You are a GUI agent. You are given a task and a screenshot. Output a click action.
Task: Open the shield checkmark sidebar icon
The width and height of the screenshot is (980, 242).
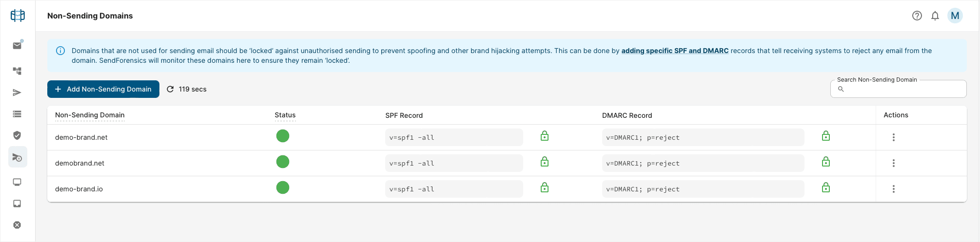point(17,135)
